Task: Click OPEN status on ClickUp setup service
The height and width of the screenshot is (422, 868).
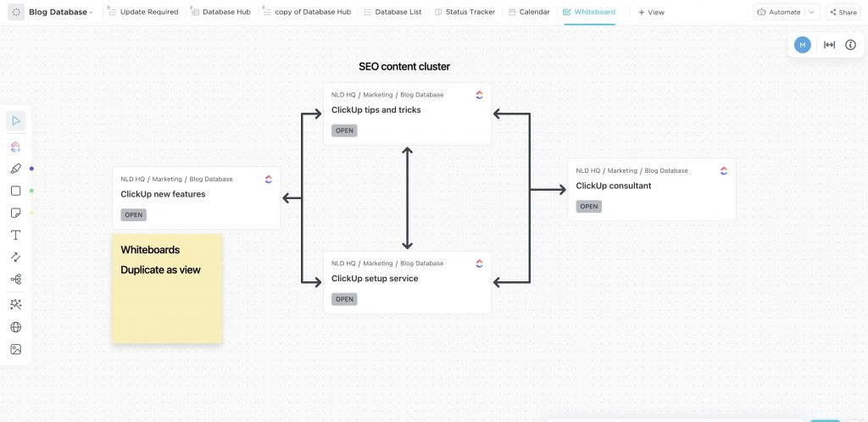Action: point(344,299)
